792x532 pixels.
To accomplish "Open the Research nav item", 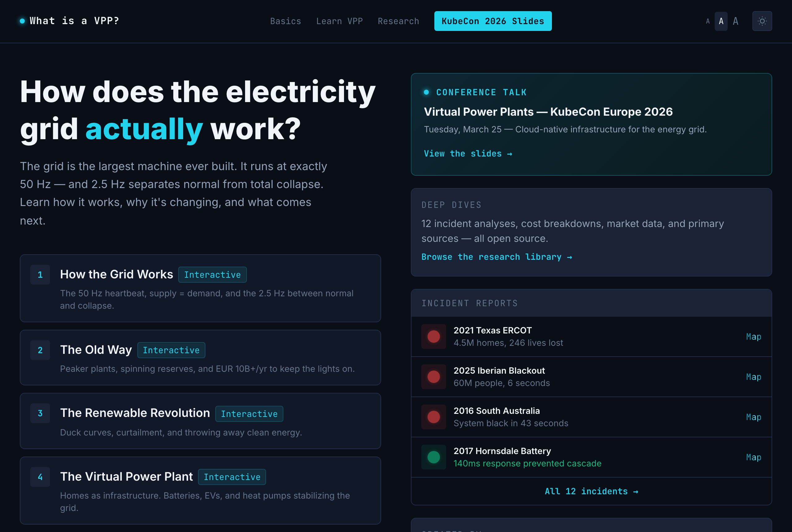I will (x=398, y=21).
